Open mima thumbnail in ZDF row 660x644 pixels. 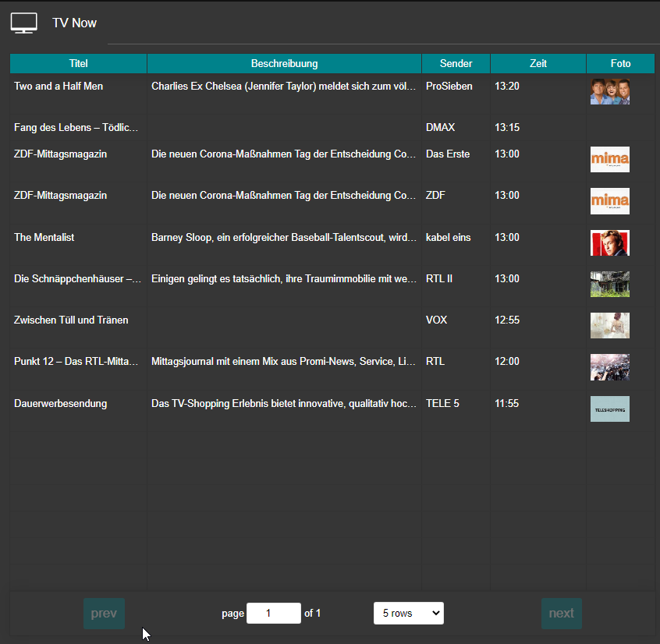pyautogui.click(x=610, y=201)
